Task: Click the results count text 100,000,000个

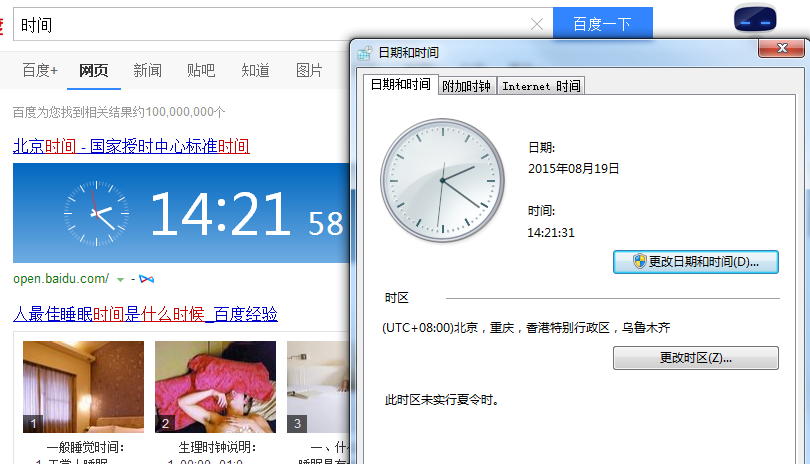Action: click(185, 112)
